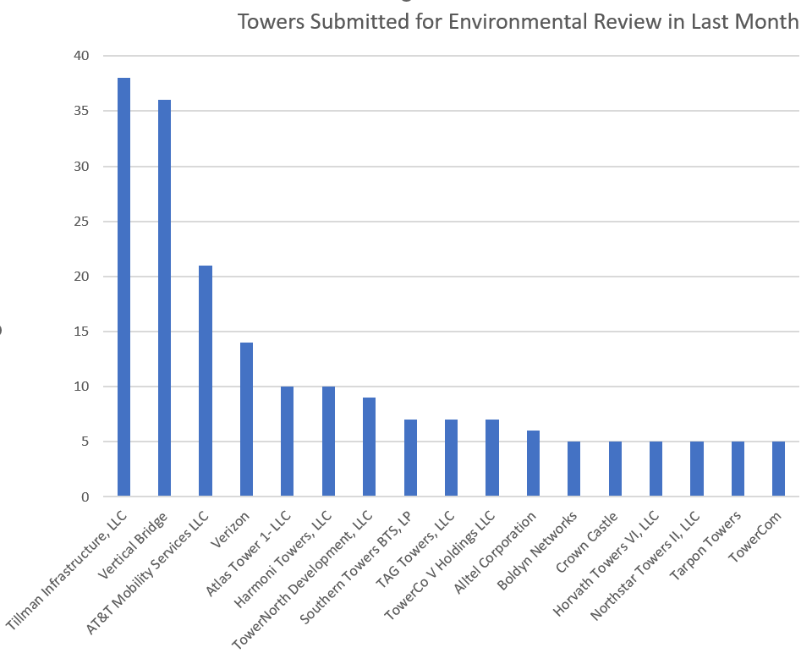Click the 20 vertical axis value
Screen dimensions: 812x653
(81, 277)
